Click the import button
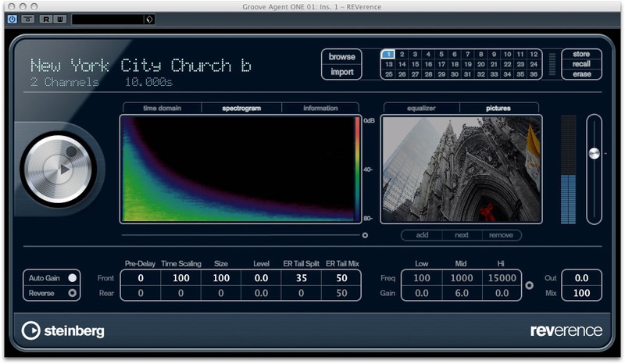 [x=341, y=72]
